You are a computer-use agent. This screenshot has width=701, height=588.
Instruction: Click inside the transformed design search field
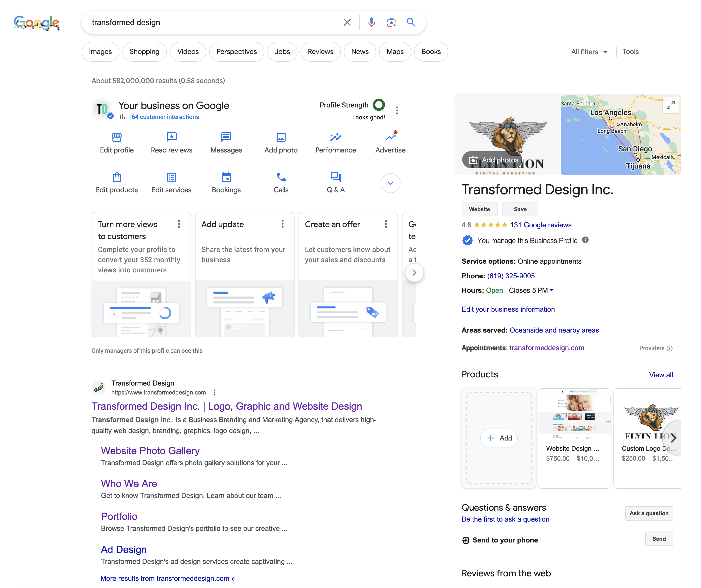click(214, 22)
